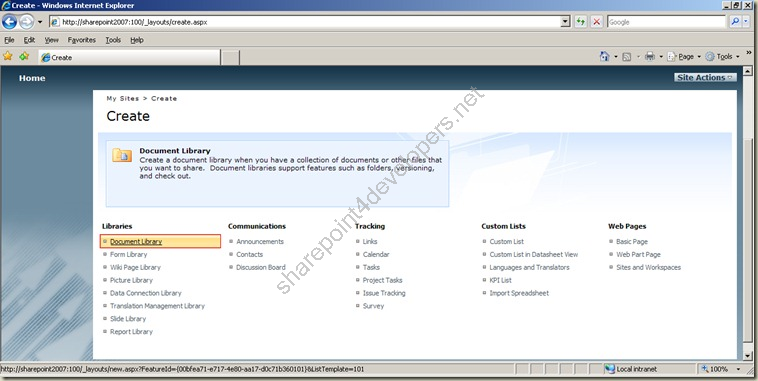This screenshot has width=758, height=381.
Task: Click the Local intranet security zone indicator
Action: tap(631, 369)
